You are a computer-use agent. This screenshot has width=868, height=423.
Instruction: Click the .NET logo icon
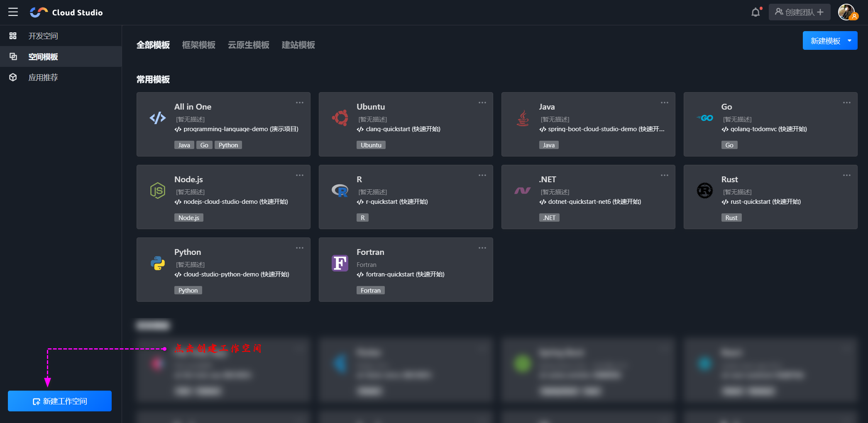523,191
